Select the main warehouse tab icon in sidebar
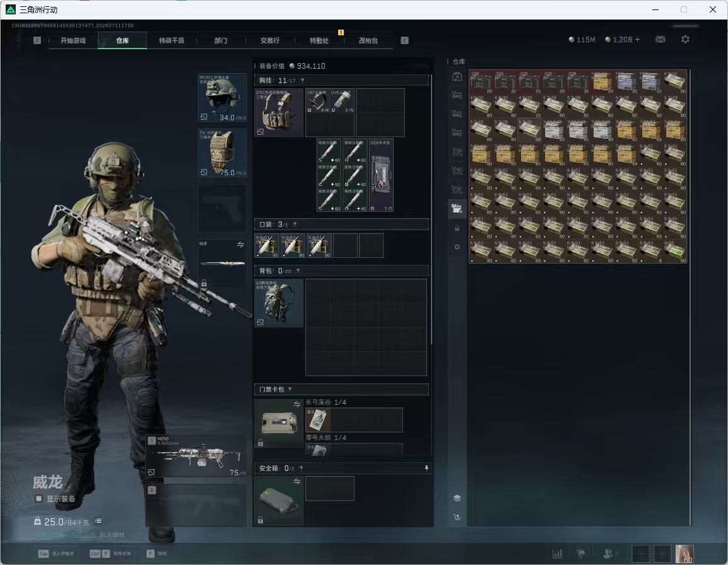728x565 pixels. (x=457, y=77)
